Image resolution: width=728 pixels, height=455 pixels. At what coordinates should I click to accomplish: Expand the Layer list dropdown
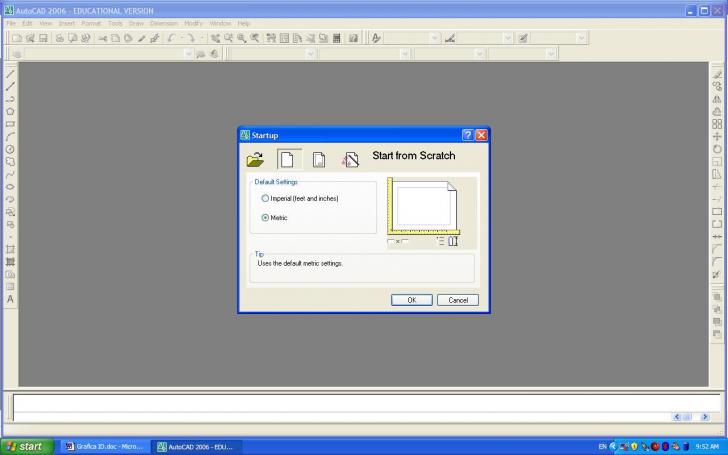coord(188,54)
